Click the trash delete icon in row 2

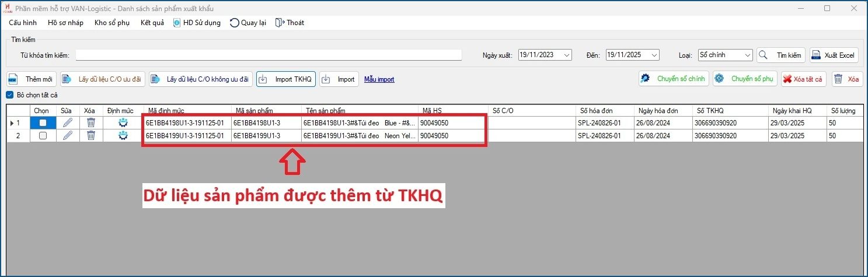[91, 135]
